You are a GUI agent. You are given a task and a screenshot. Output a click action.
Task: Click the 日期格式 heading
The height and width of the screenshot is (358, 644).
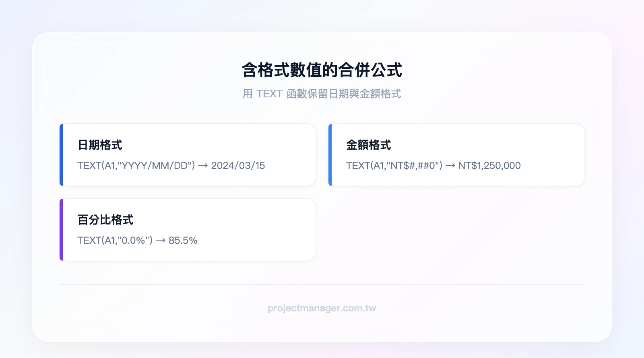[100, 145]
